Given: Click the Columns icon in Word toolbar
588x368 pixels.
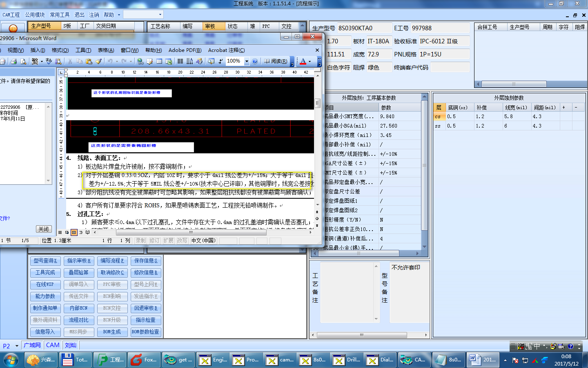Looking at the screenshot, I should point(180,61).
